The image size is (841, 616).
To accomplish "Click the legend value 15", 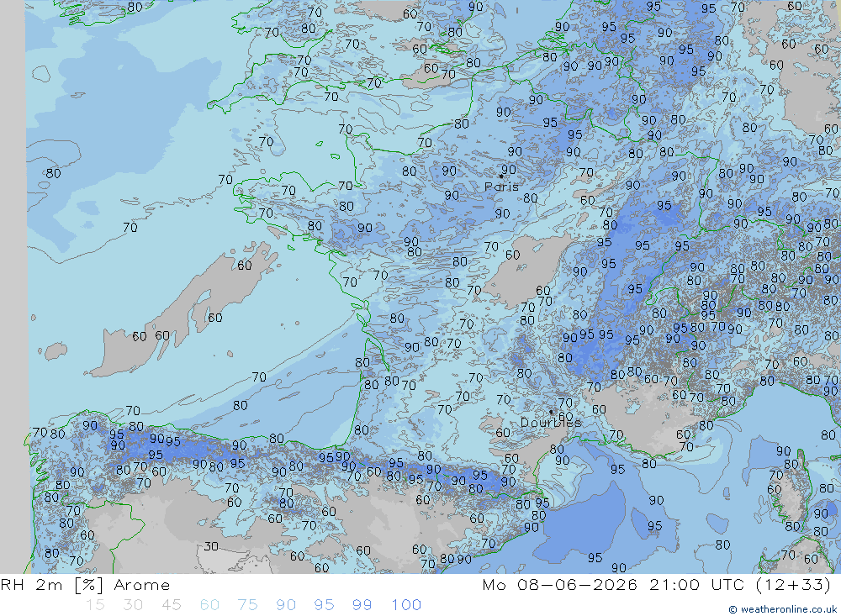I will [95, 605].
